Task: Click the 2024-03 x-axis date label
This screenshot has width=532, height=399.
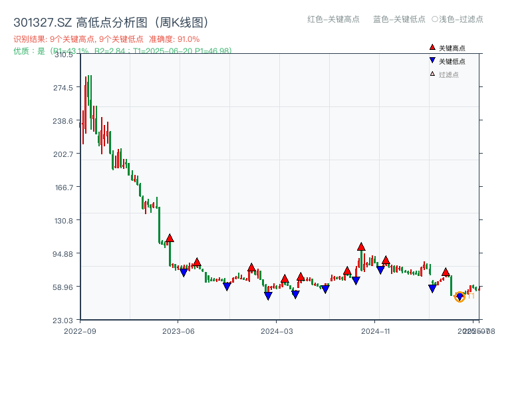Action: pos(277,331)
